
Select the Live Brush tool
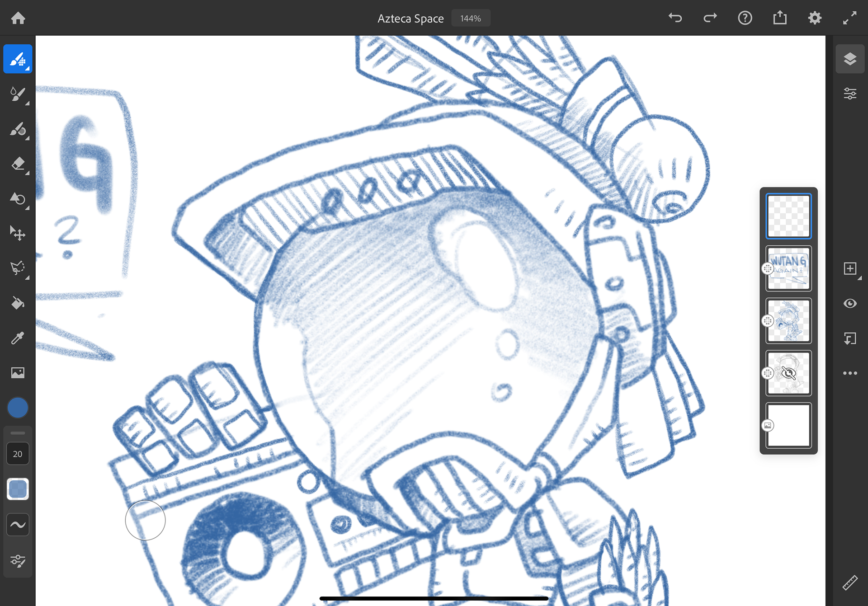point(18,94)
